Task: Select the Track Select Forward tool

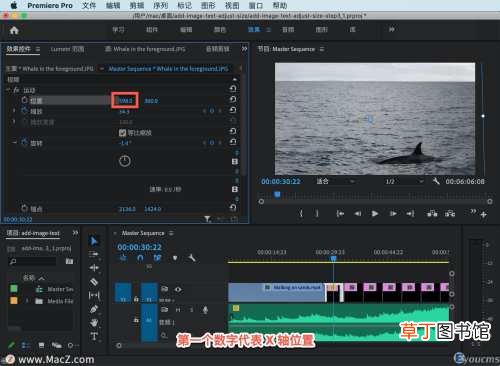Action: (94, 254)
